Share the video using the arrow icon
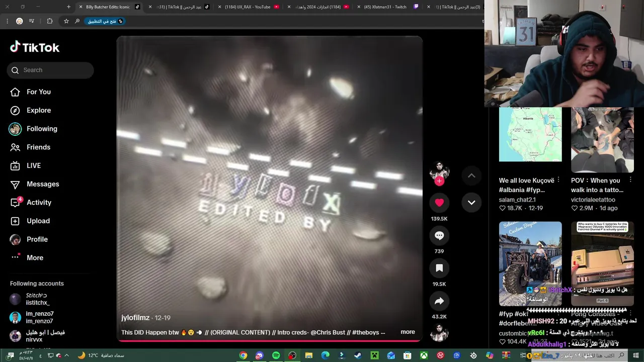Screen dimensions: 644x362 [x=439, y=301]
